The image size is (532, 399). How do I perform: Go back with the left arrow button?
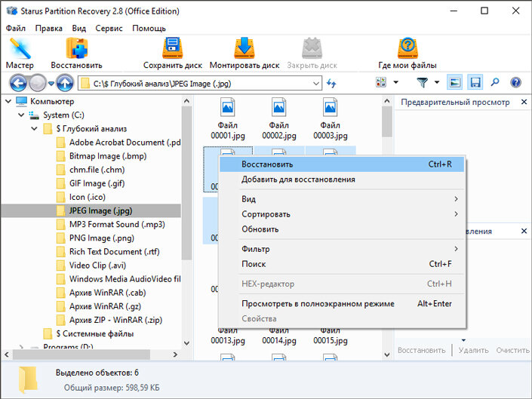click(x=18, y=83)
